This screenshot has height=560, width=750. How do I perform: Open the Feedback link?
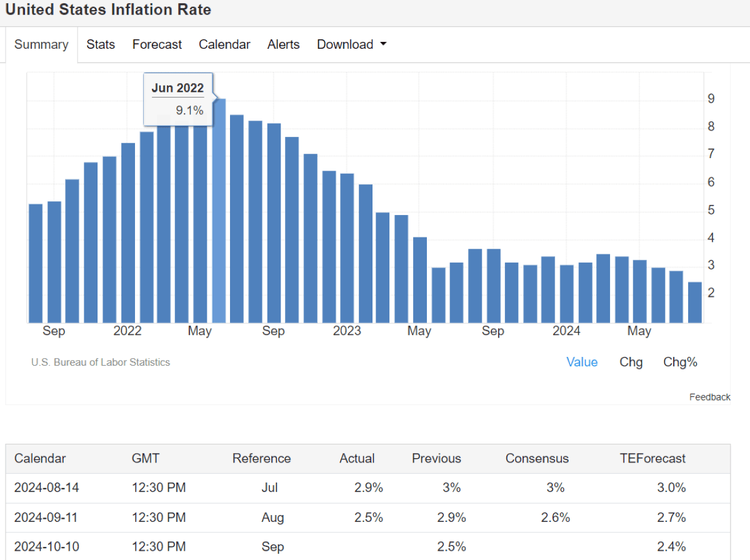tap(710, 396)
